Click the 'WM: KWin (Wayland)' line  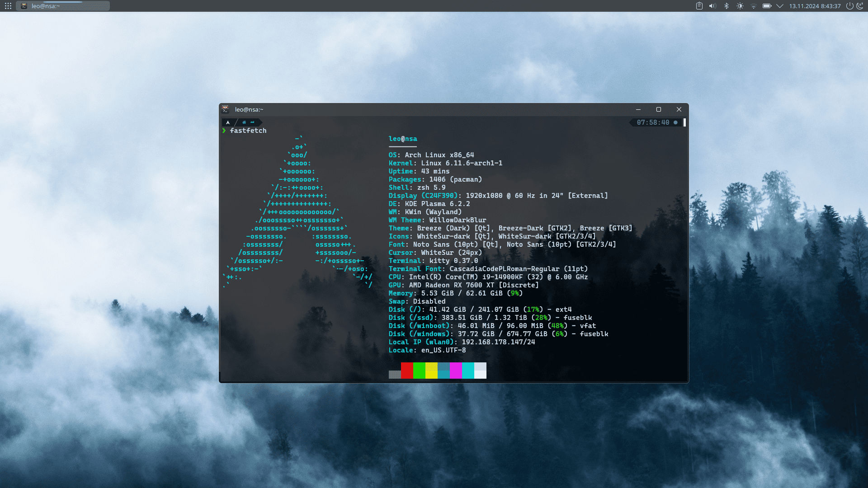click(x=425, y=212)
